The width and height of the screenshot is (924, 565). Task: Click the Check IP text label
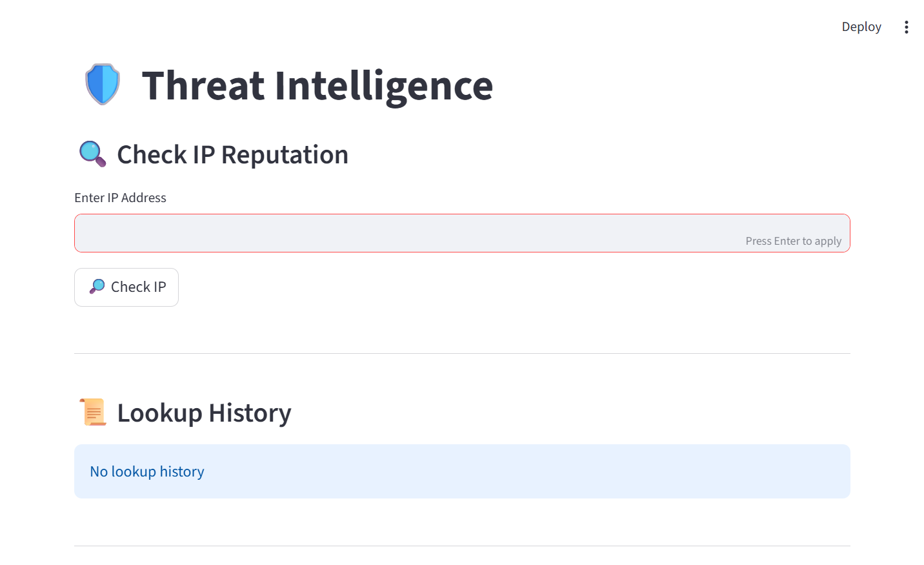click(138, 287)
